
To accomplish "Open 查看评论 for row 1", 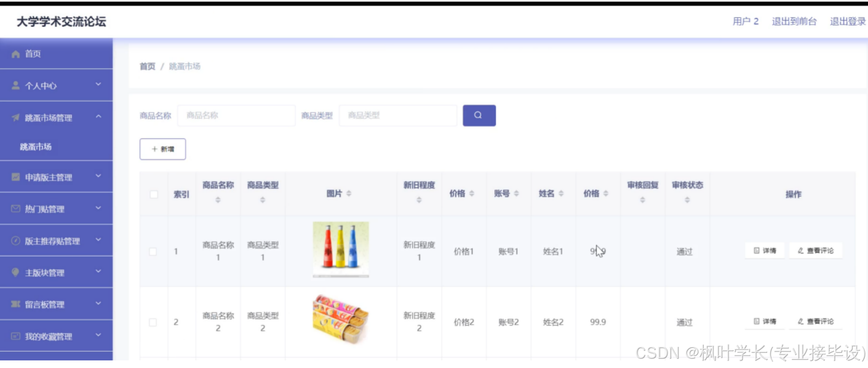I will [x=815, y=250].
